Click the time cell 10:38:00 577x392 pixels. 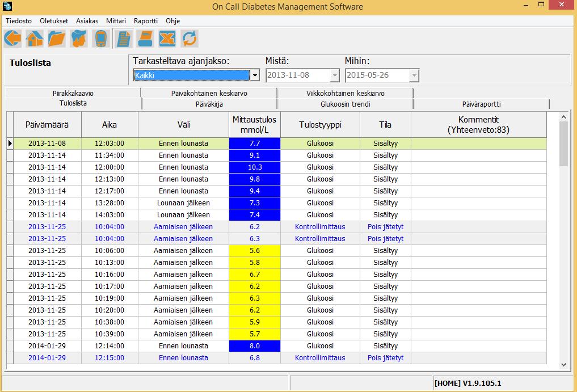click(109, 322)
